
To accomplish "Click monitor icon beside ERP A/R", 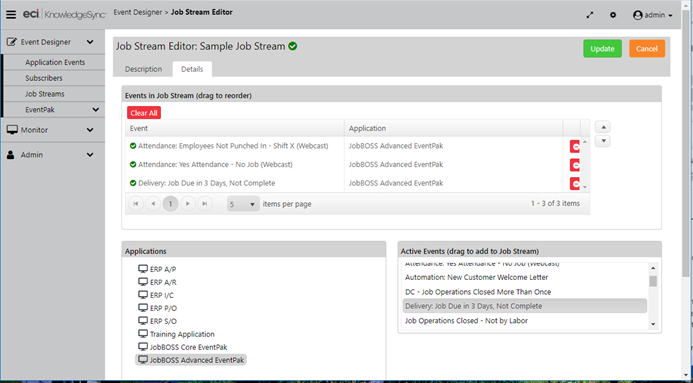I will point(143,282).
